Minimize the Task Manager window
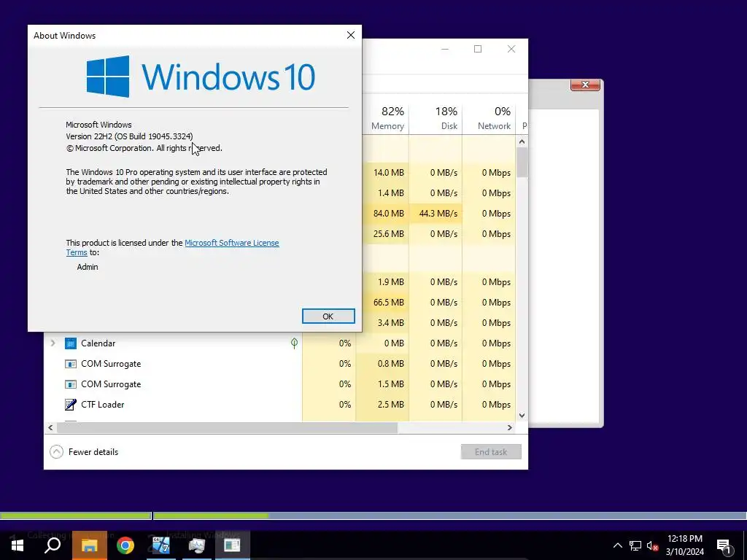Image resolution: width=747 pixels, height=560 pixels. coord(445,49)
